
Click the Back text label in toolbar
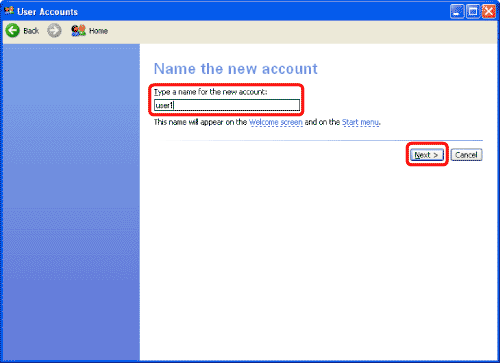(31, 31)
